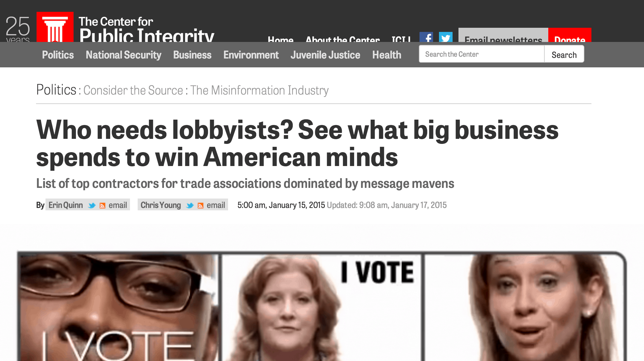Open Chris Young's RSS feed icon
The image size is (644, 361).
[x=201, y=206]
